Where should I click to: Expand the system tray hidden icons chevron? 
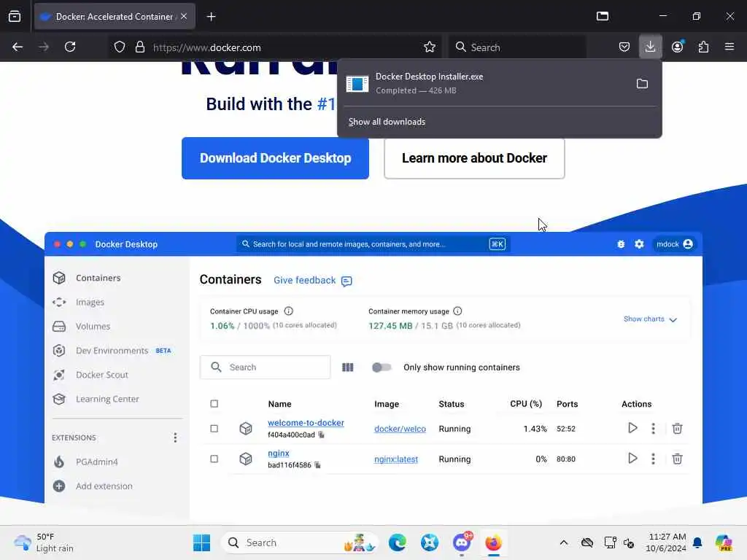tap(564, 542)
